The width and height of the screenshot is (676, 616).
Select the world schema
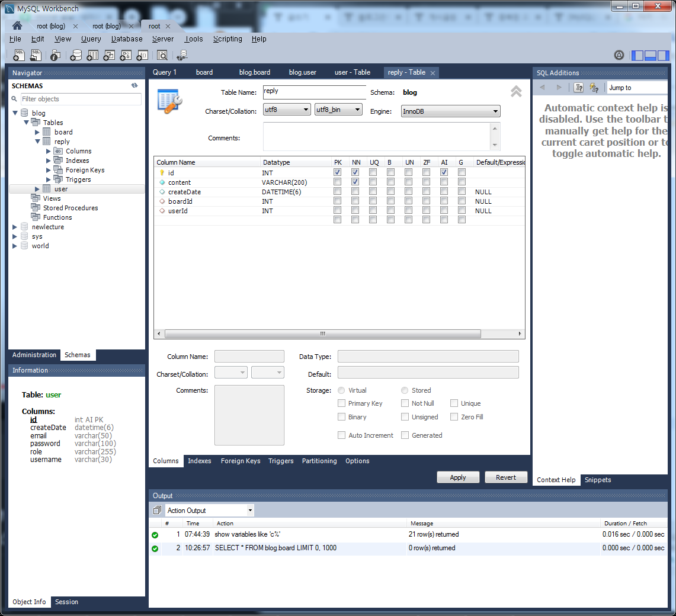(40, 246)
